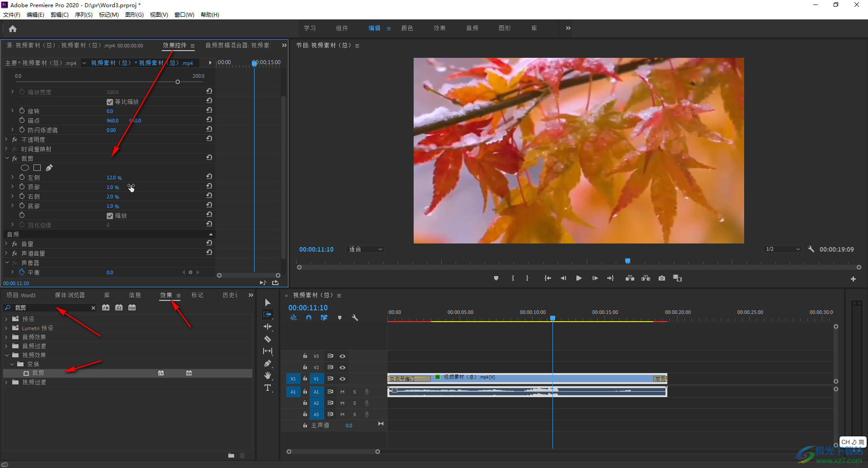Select the Ripple Edit tool
The width and height of the screenshot is (868, 468).
pyautogui.click(x=268, y=327)
